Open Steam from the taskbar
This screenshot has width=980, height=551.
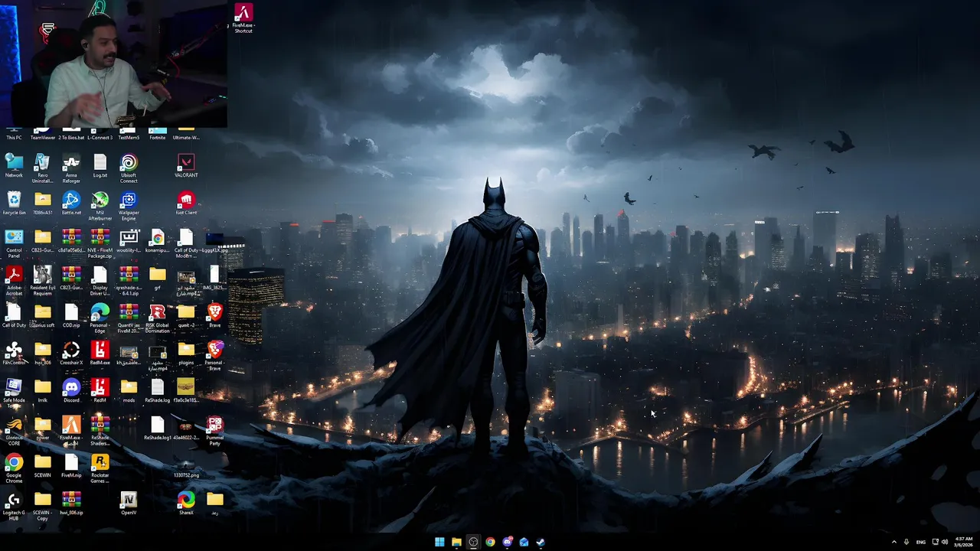(x=541, y=542)
